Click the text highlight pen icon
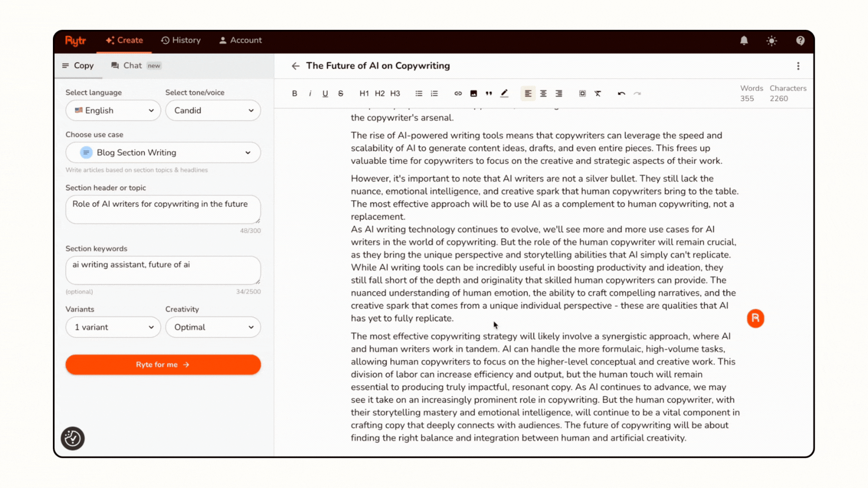868x488 pixels. (x=504, y=94)
